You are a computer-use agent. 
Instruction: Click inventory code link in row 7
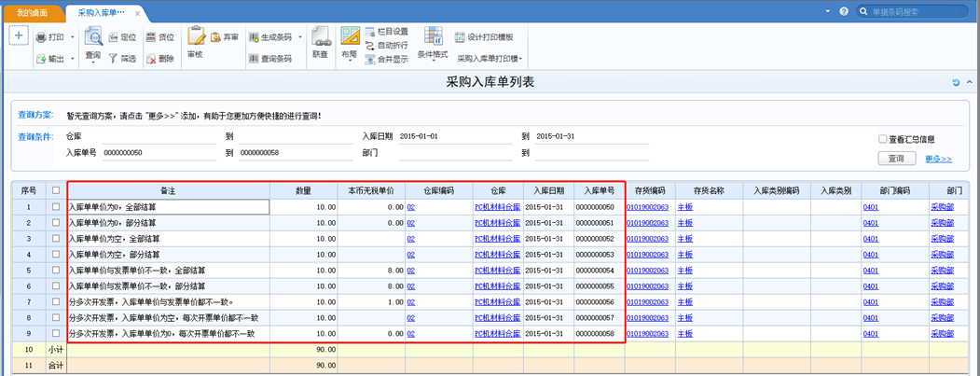(648, 302)
